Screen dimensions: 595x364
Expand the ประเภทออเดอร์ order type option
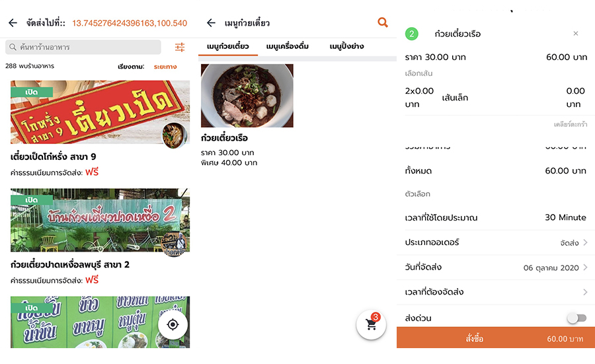tap(496, 242)
